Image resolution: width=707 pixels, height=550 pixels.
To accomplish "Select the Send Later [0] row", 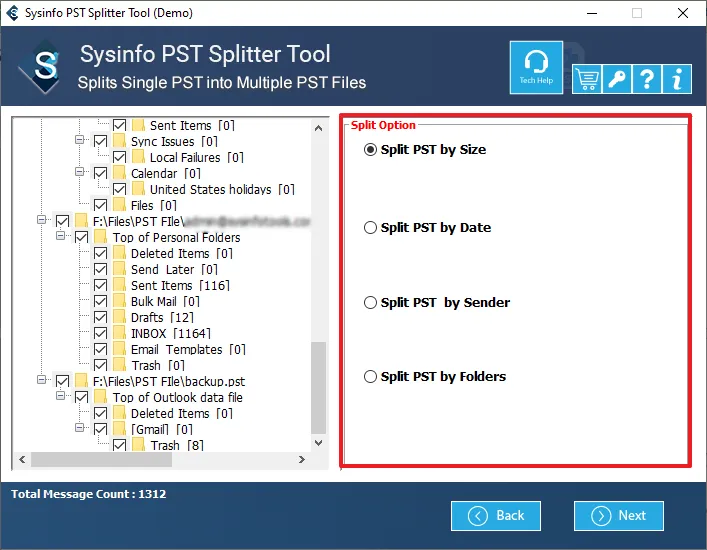I will (174, 269).
